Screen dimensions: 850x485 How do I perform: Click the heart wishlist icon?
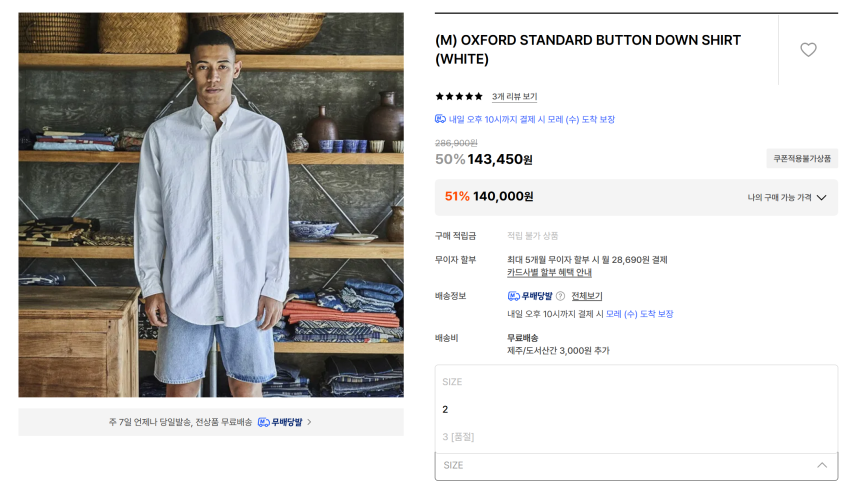[808, 50]
